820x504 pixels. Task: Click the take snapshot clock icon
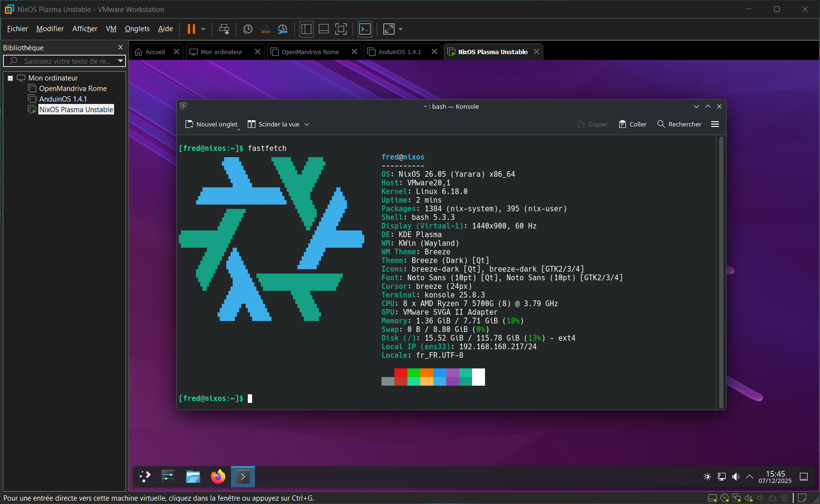[x=248, y=29]
